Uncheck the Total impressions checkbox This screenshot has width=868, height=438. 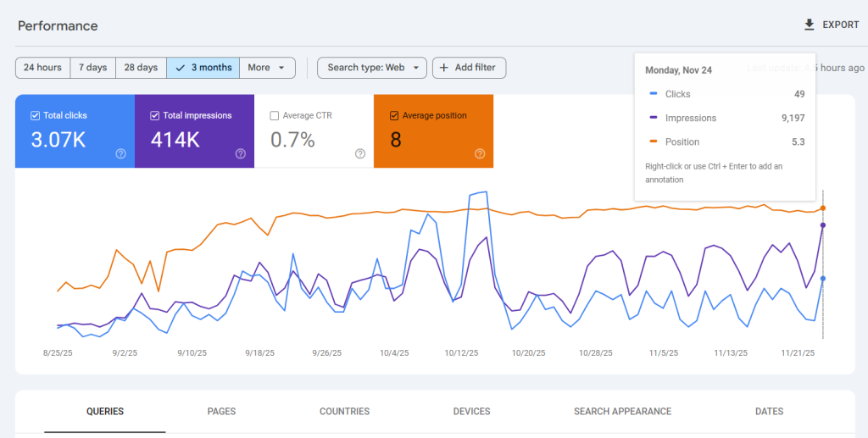click(154, 116)
